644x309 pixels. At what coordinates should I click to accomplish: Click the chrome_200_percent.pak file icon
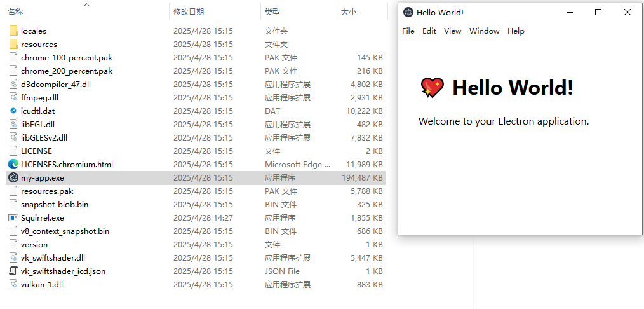tap(13, 71)
